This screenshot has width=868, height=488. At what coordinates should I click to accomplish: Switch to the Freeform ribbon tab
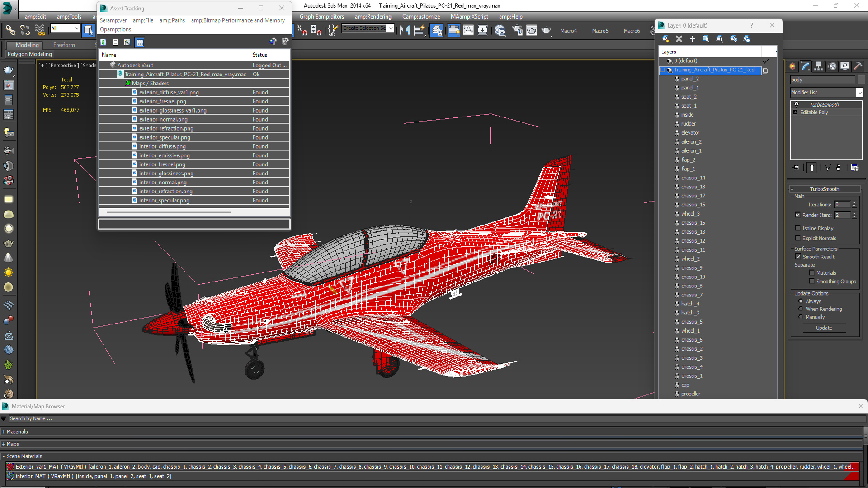pyautogui.click(x=64, y=45)
